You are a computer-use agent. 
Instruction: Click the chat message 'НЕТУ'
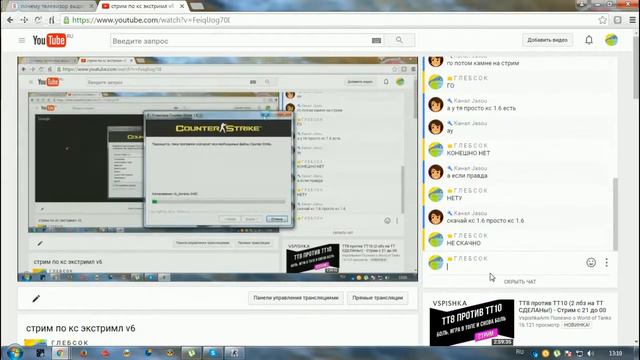tap(454, 198)
